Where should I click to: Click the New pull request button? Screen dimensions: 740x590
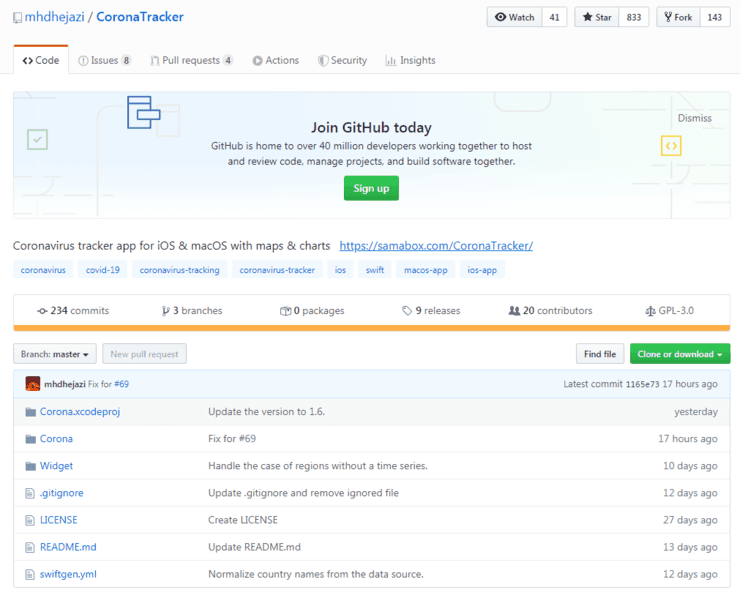point(144,354)
